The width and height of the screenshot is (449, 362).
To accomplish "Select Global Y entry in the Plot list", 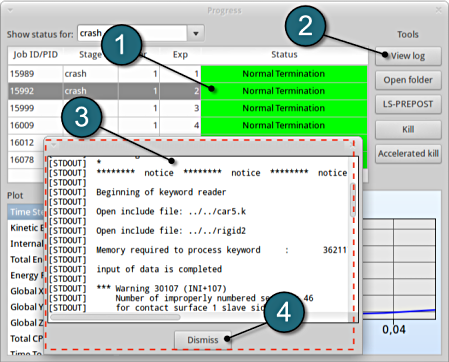I will (x=26, y=307).
